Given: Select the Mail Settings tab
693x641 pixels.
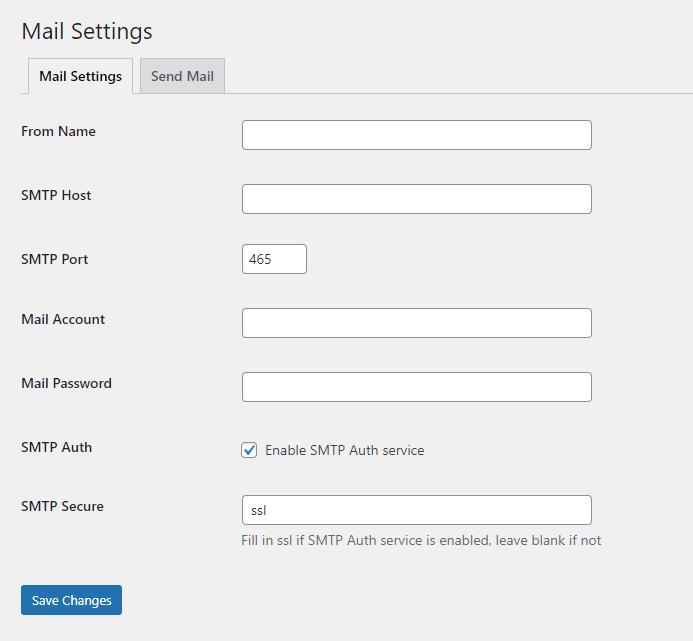Looking at the screenshot, I should click(x=80, y=76).
